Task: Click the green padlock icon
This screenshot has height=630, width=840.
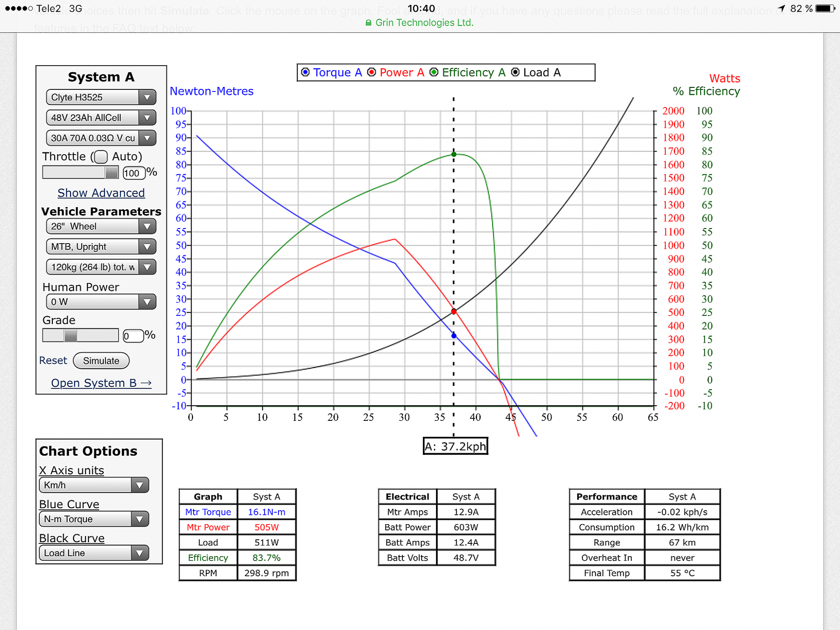Action: point(368,23)
